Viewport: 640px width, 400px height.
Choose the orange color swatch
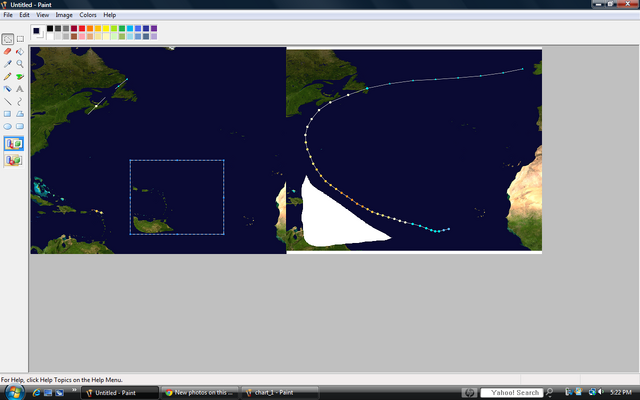[90, 28]
